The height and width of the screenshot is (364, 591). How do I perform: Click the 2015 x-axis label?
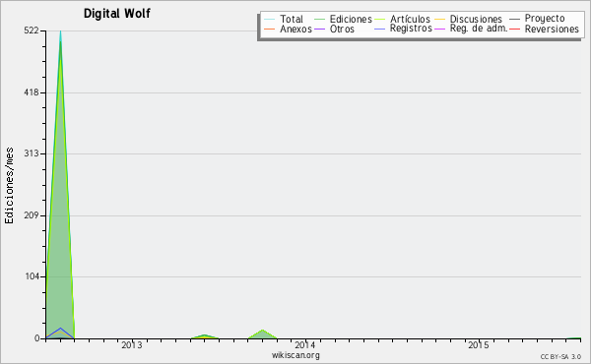point(479,345)
